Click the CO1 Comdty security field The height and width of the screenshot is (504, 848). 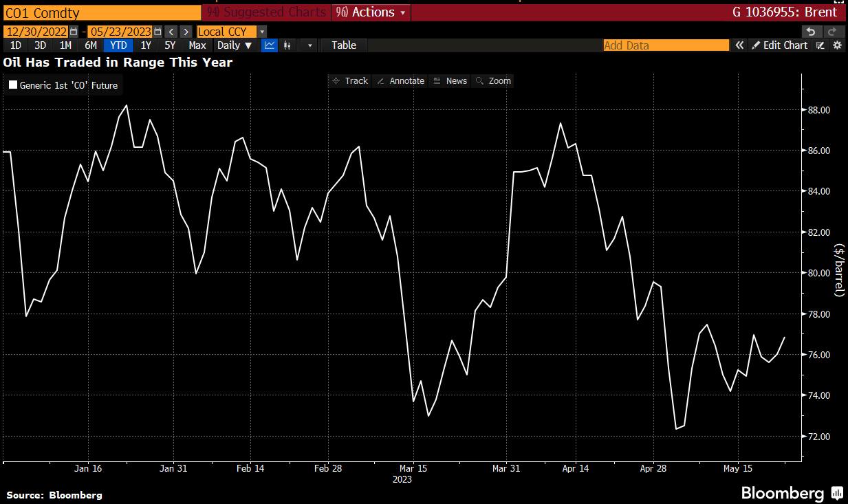(101, 12)
